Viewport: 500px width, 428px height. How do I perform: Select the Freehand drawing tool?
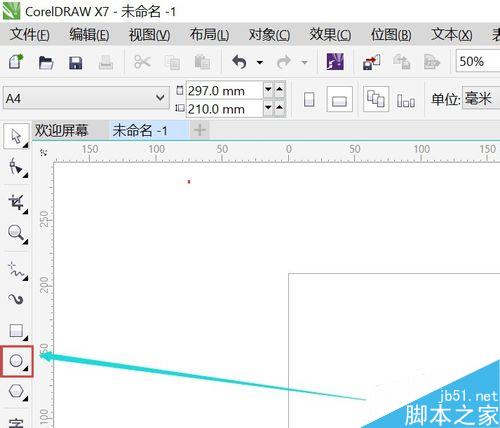pos(16,270)
